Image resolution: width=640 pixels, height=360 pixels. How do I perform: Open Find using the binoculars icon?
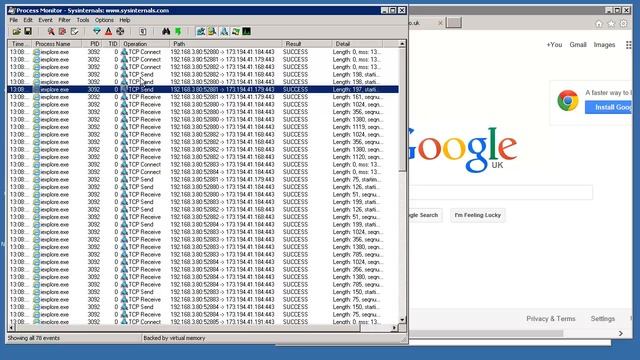[166, 31]
